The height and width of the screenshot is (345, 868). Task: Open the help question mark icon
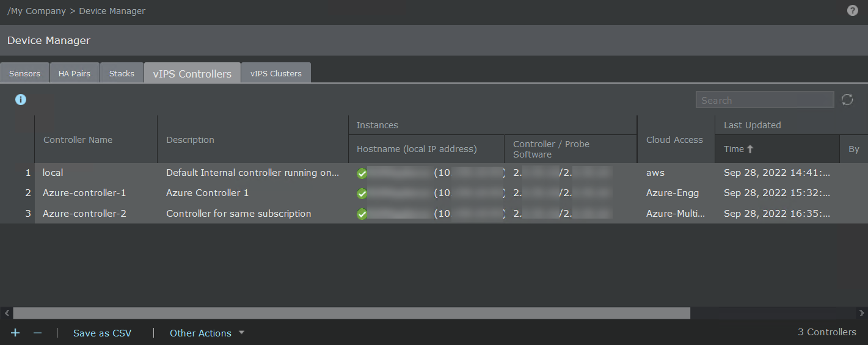pos(853,10)
